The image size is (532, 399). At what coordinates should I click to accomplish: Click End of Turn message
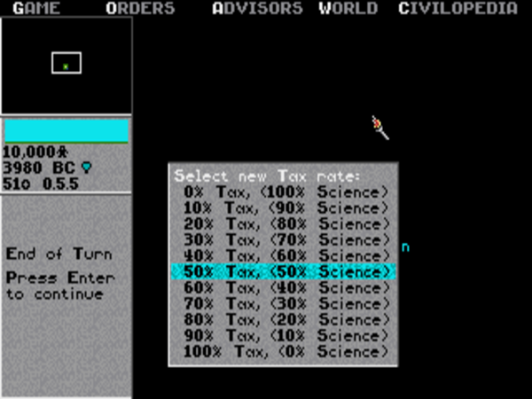point(59,254)
